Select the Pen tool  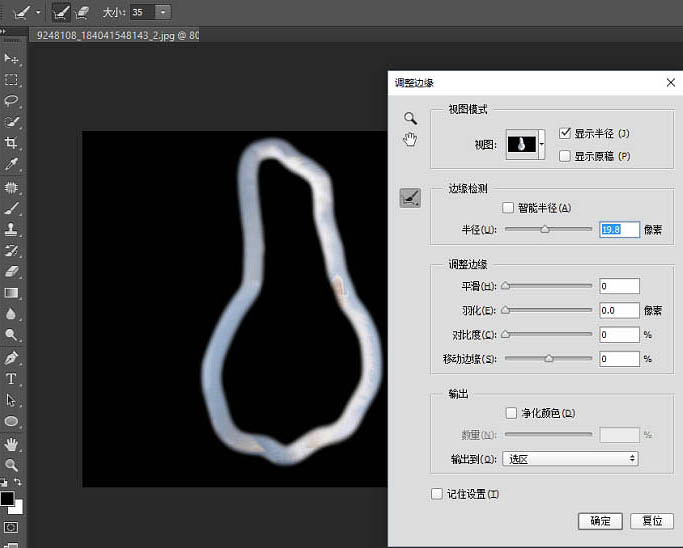[12, 358]
